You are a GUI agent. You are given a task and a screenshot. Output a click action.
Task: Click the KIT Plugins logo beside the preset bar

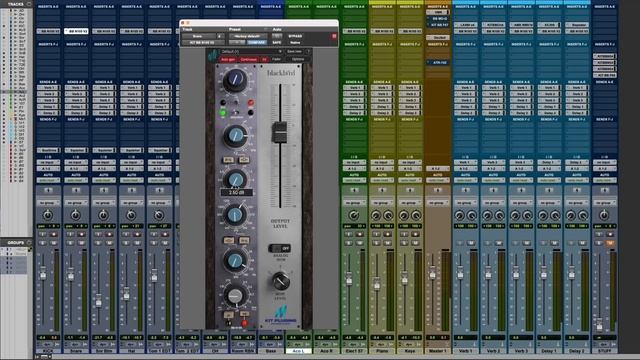click(x=213, y=55)
